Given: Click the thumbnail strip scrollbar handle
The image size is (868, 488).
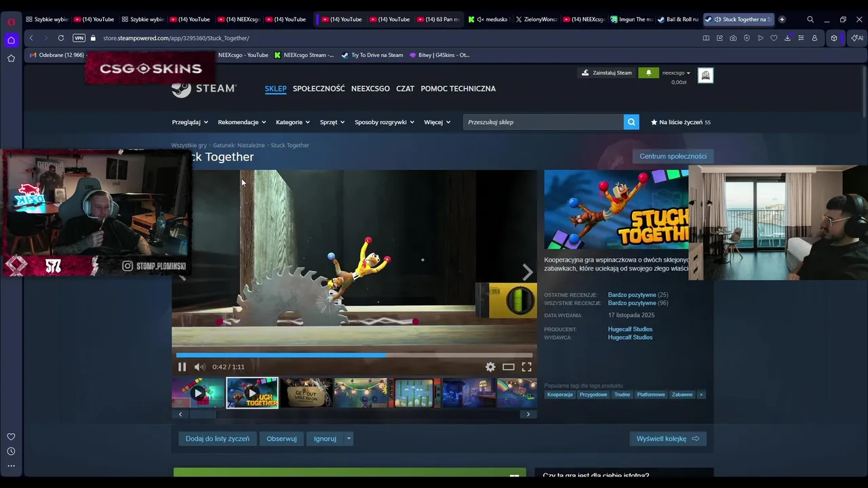Looking at the screenshot, I should click(202, 414).
